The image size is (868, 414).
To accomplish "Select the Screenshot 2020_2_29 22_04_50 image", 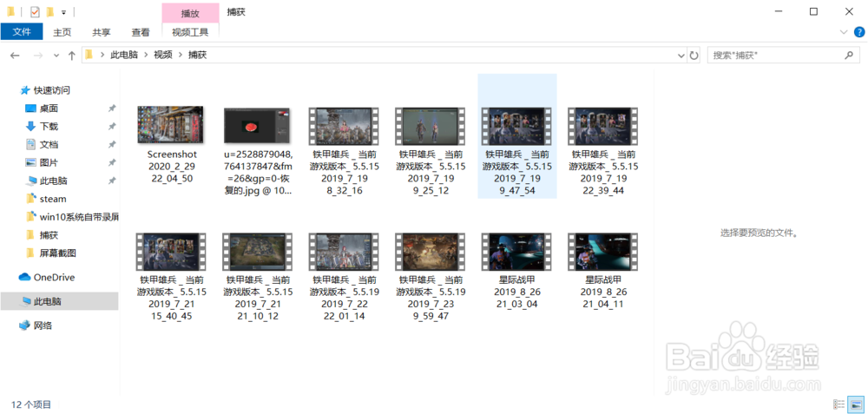I will pyautogui.click(x=172, y=125).
